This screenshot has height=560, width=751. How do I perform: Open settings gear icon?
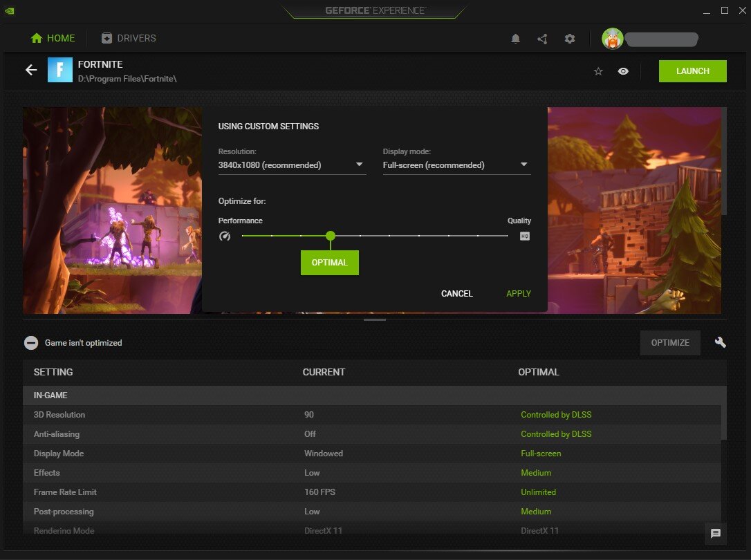click(570, 39)
